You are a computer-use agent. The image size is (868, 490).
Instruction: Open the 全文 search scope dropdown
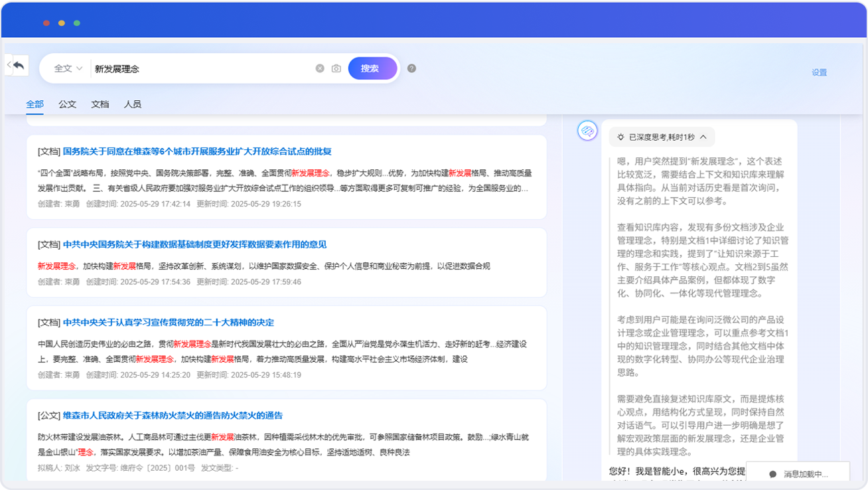tap(68, 68)
